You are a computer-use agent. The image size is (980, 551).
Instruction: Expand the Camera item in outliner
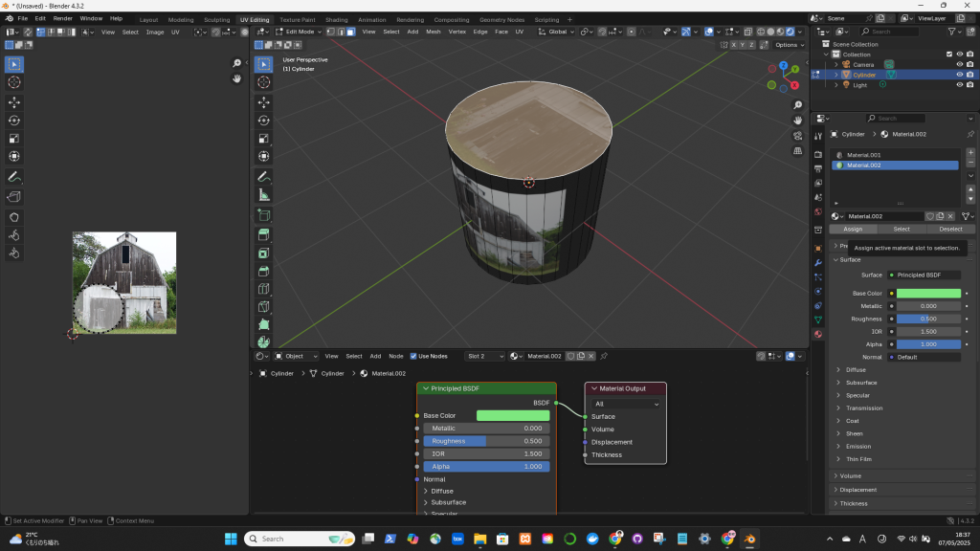pos(835,64)
